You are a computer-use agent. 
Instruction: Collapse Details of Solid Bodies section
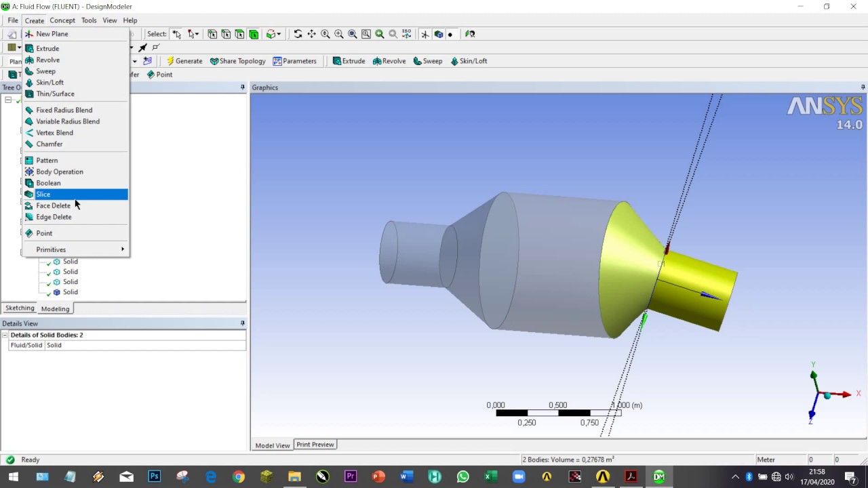coord(5,335)
